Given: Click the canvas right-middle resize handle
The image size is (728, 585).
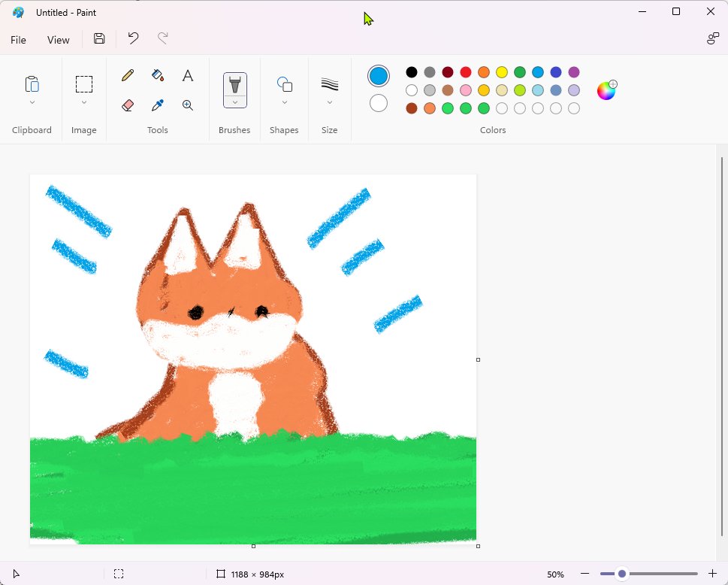Looking at the screenshot, I should [x=479, y=359].
